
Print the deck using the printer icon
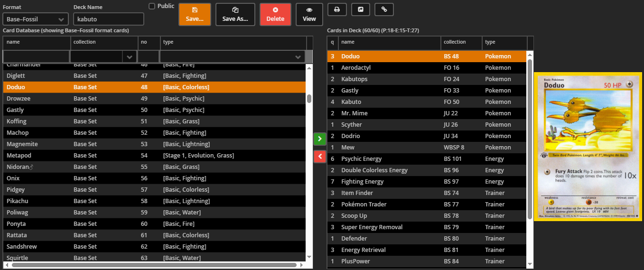[x=337, y=9]
